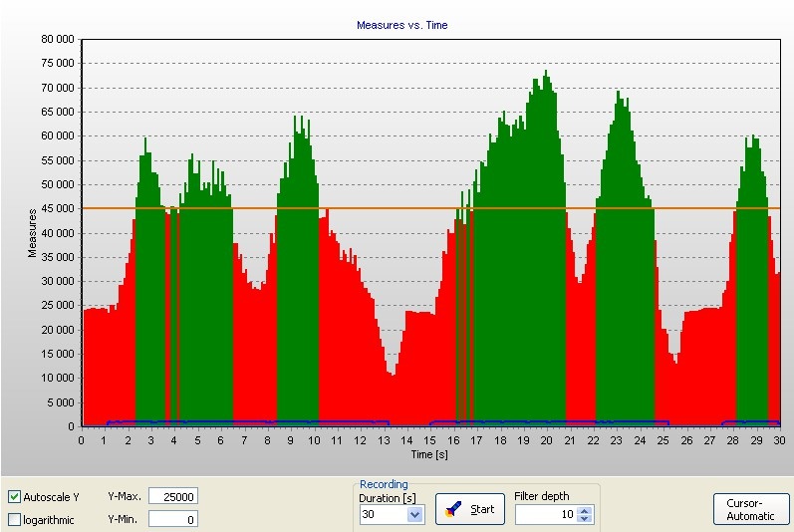Image resolution: width=794 pixels, height=532 pixels.
Task: Uncheck the Autoscale Y checkbox
Action: [x=15, y=496]
